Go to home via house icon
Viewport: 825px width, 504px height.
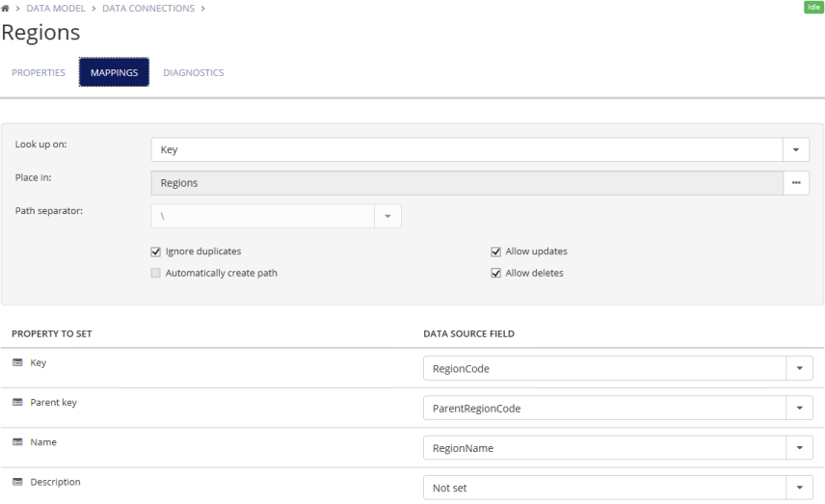tap(5, 9)
